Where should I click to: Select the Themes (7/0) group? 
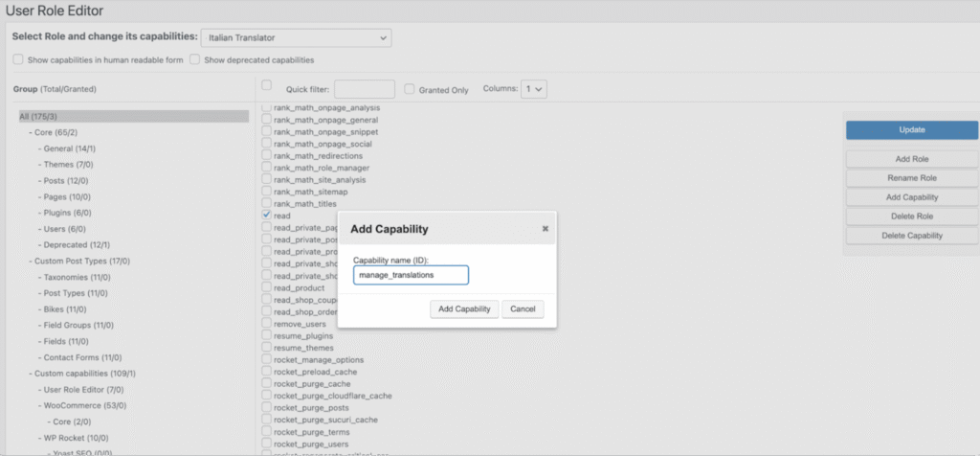point(67,165)
